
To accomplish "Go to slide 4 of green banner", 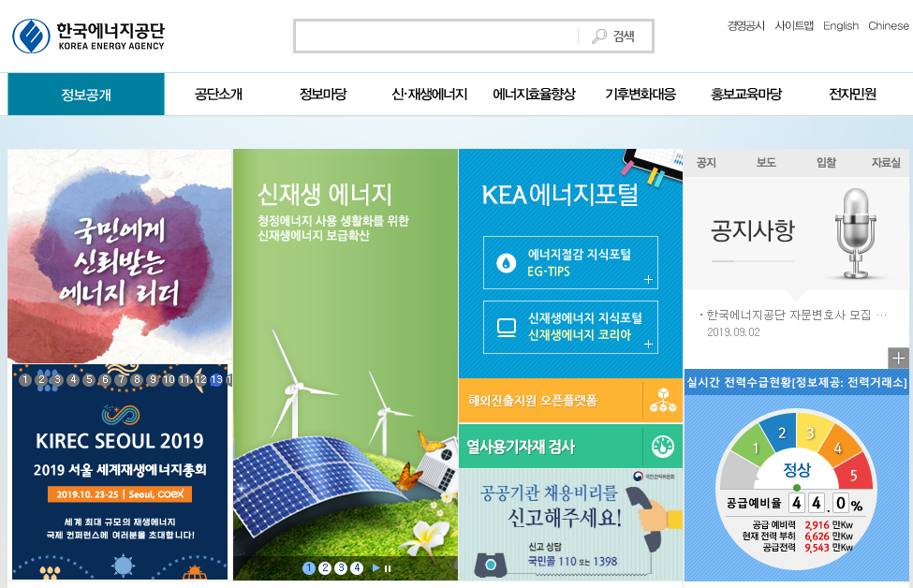I will [357, 568].
